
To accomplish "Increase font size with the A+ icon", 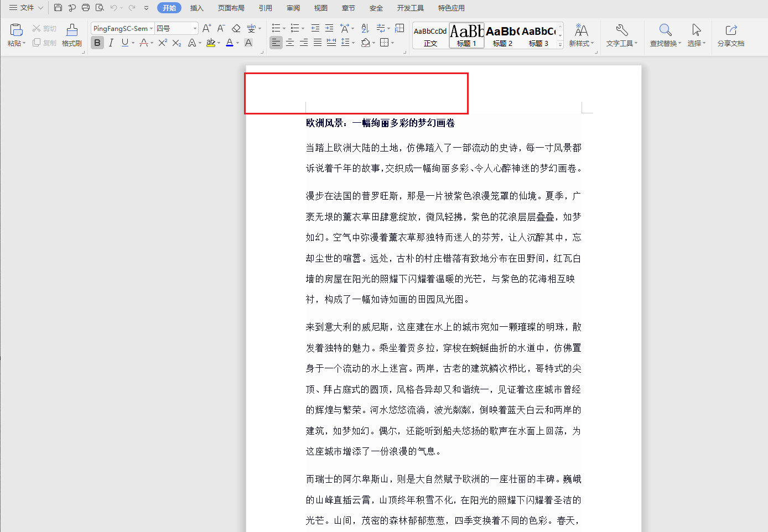I will (206, 28).
